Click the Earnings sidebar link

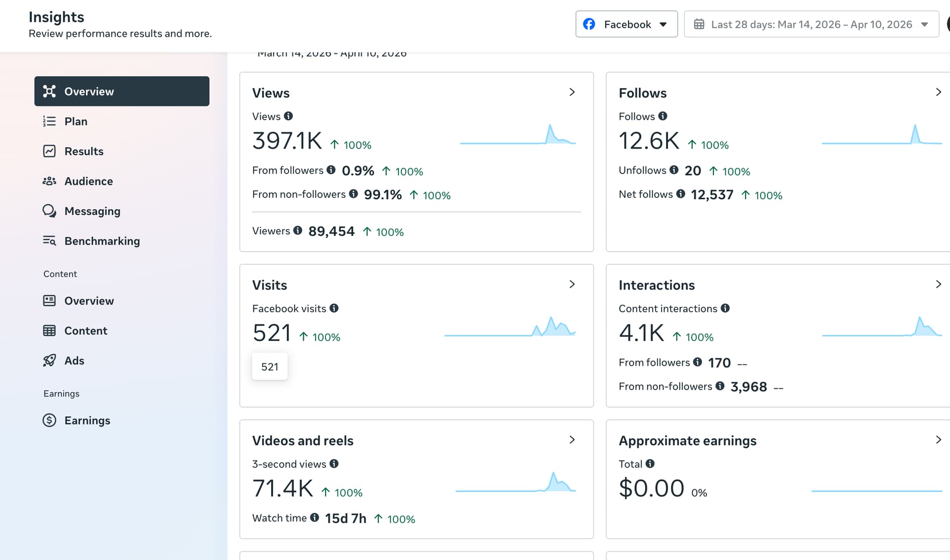point(87,420)
